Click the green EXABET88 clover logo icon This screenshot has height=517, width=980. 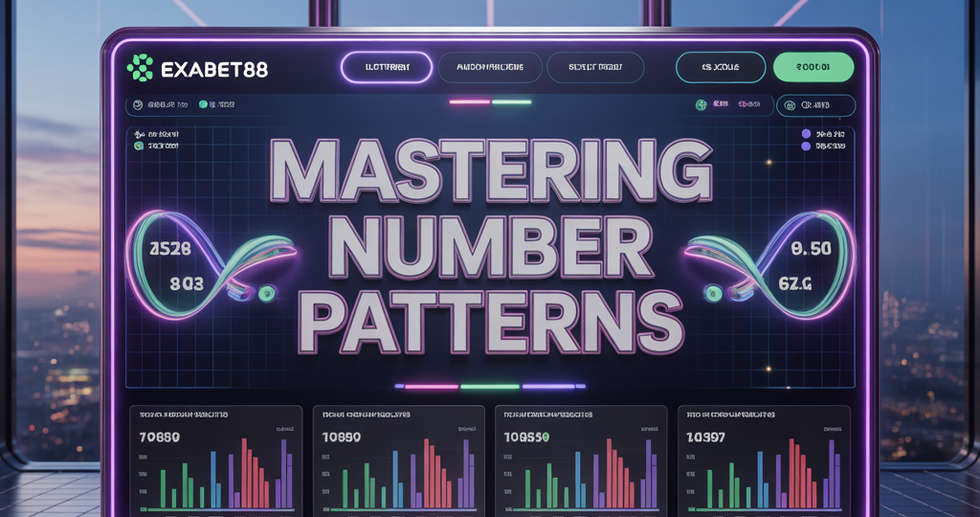pyautogui.click(x=140, y=68)
